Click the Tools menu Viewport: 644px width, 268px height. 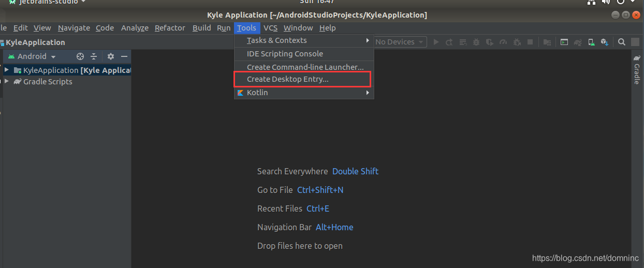coord(247,28)
